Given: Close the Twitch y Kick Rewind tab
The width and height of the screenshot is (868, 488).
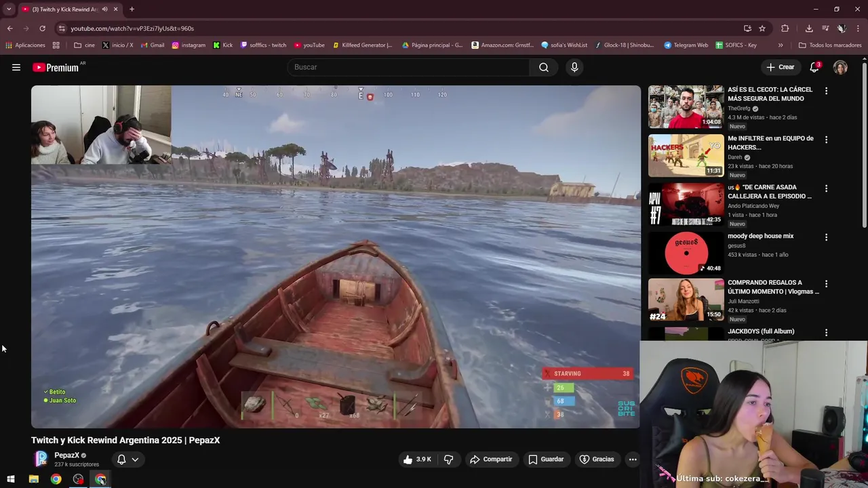Looking at the screenshot, I should click(x=115, y=9).
